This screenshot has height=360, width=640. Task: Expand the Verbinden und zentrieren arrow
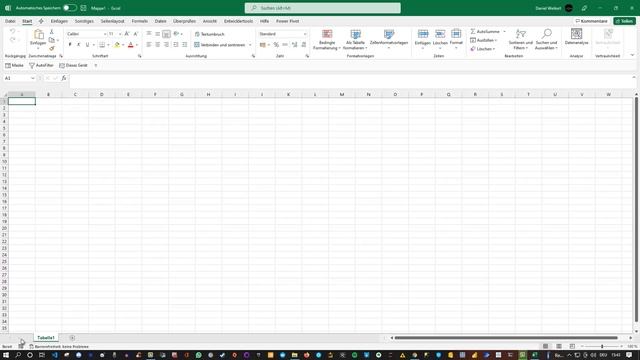250,45
